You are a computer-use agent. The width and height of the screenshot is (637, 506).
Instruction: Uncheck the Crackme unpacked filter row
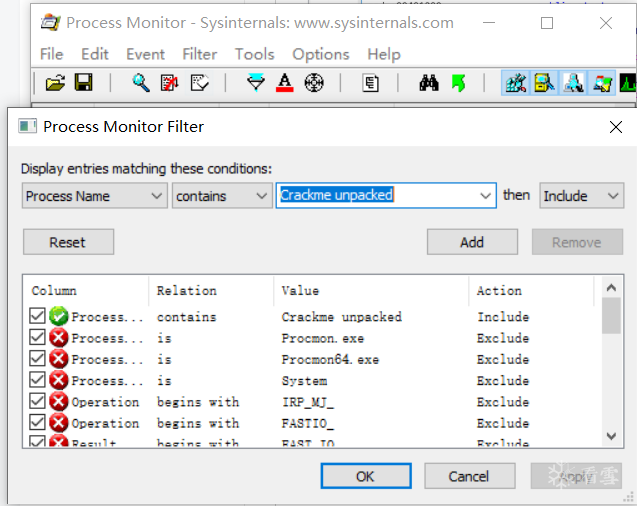(38, 317)
